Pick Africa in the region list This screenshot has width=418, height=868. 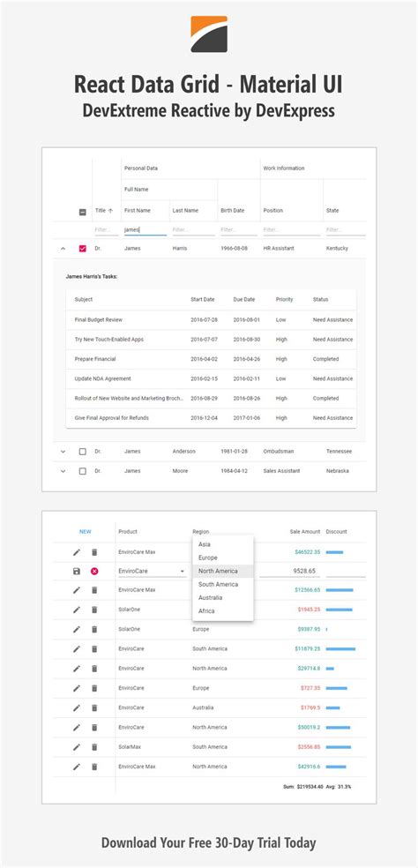(x=222, y=610)
